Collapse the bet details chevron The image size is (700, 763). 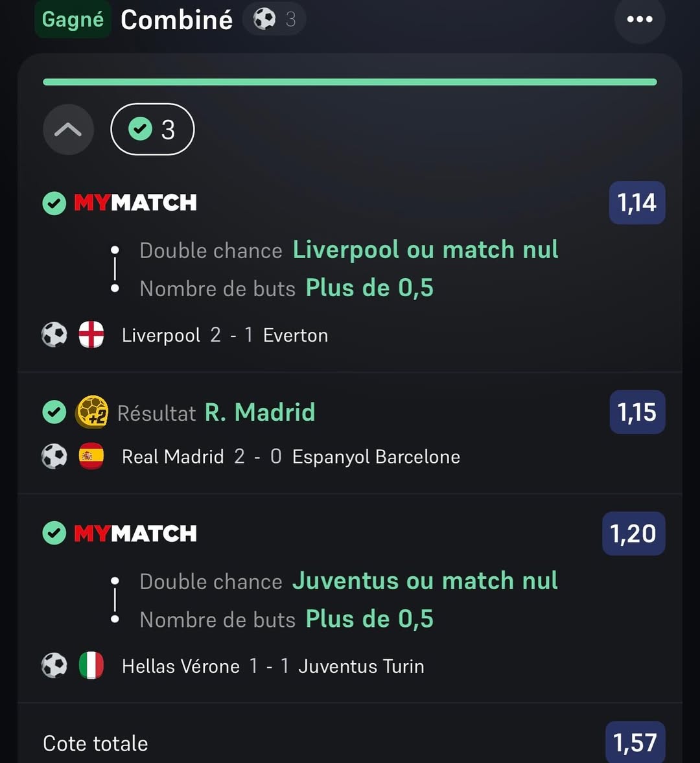[68, 130]
